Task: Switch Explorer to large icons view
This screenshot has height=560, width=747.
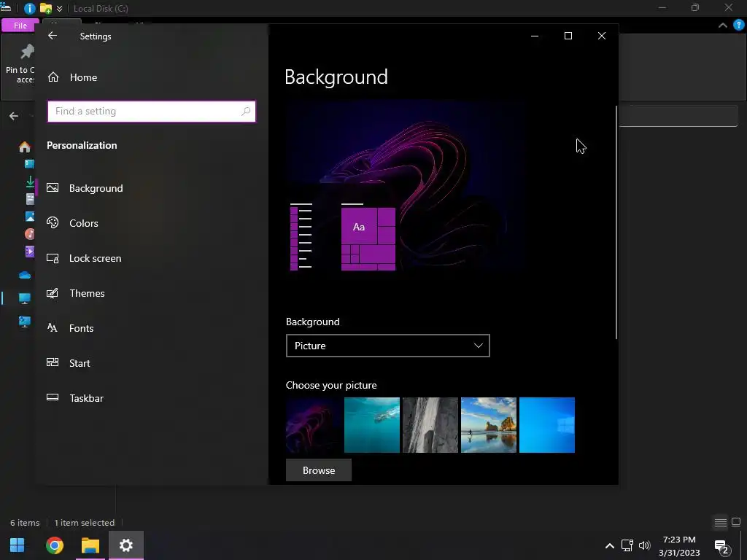Action: [x=736, y=522]
